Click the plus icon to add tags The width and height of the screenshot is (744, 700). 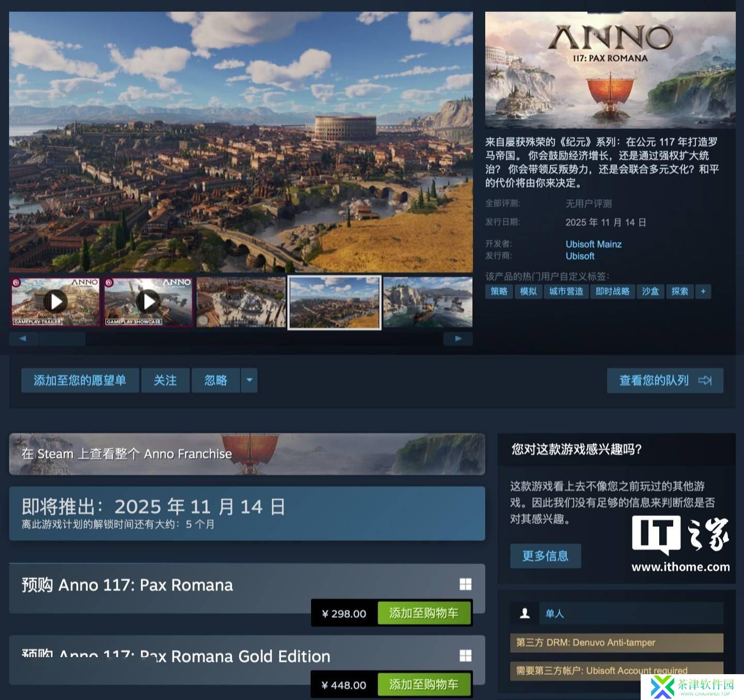click(x=703, y=292)
